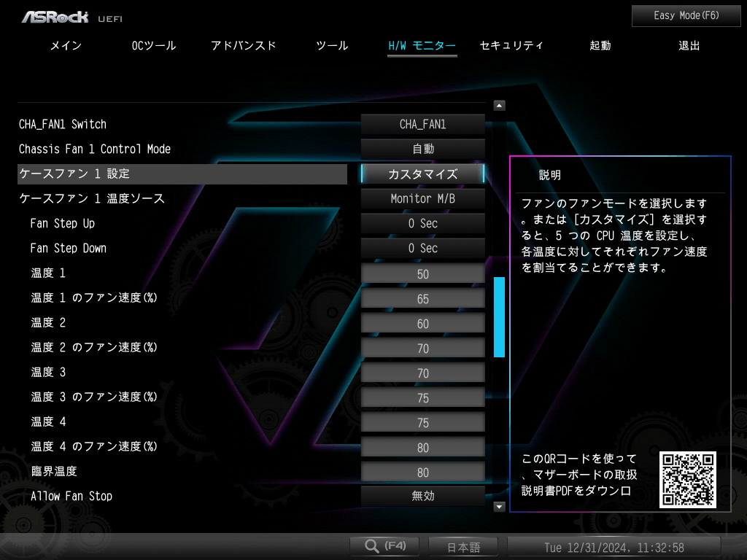Click the manual QR code
Viewport: 747px width, 560px height.
pyautogui.click(x=687, y=480)
